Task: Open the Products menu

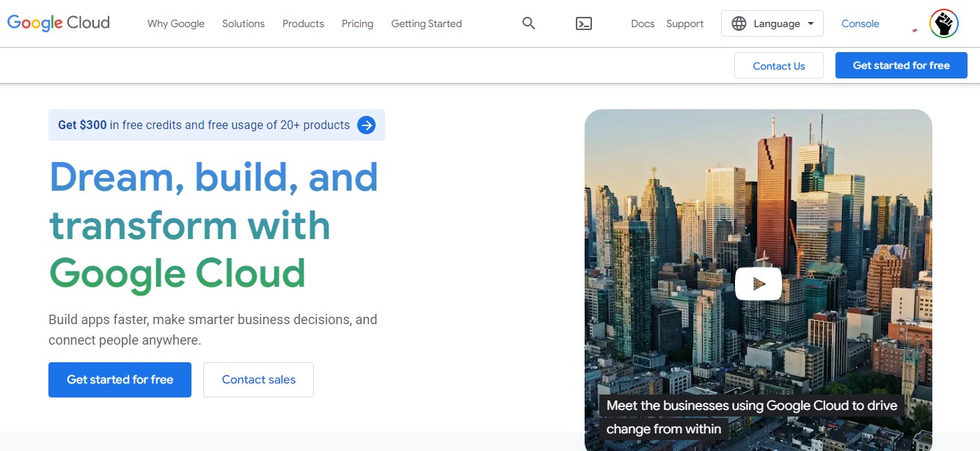Action: coord(303,23)
